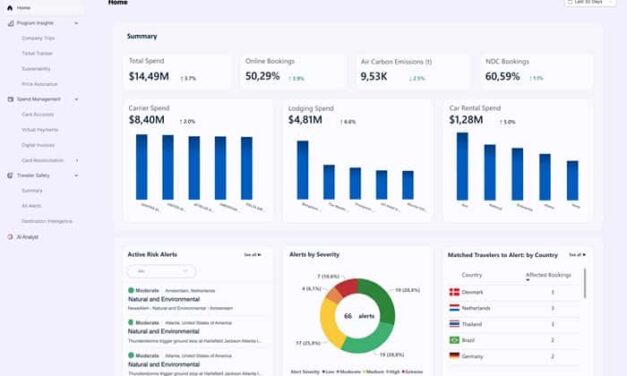Open Card Accounts in the sidebar

[x=38, y=114]
